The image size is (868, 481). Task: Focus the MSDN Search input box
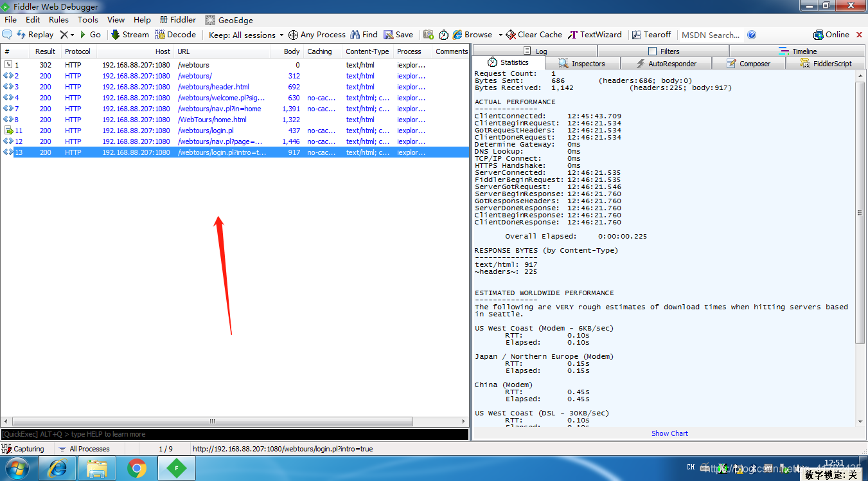pyautogui.click(x=711, y=35)
